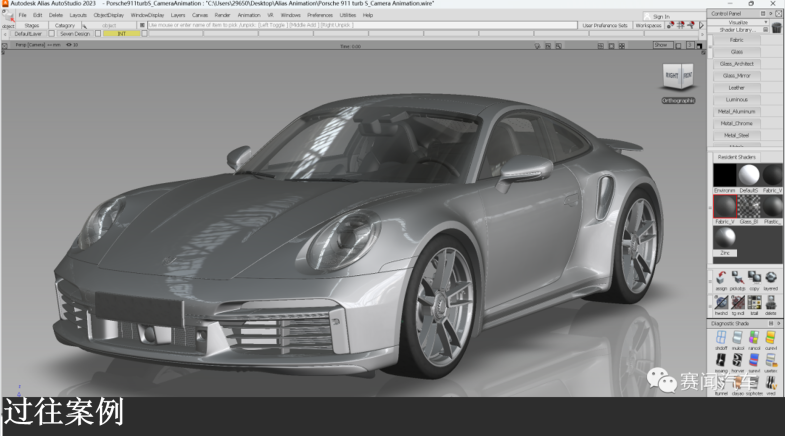Open the ObjectDisplay menu
785x436 pixels.
coord(109,16)
